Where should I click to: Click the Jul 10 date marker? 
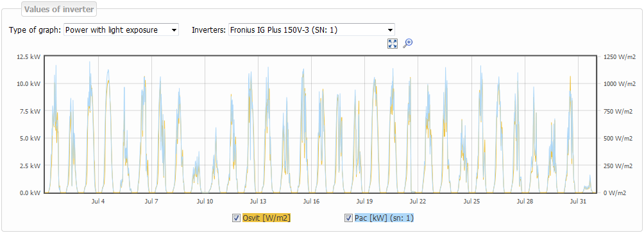click(205, 202)
